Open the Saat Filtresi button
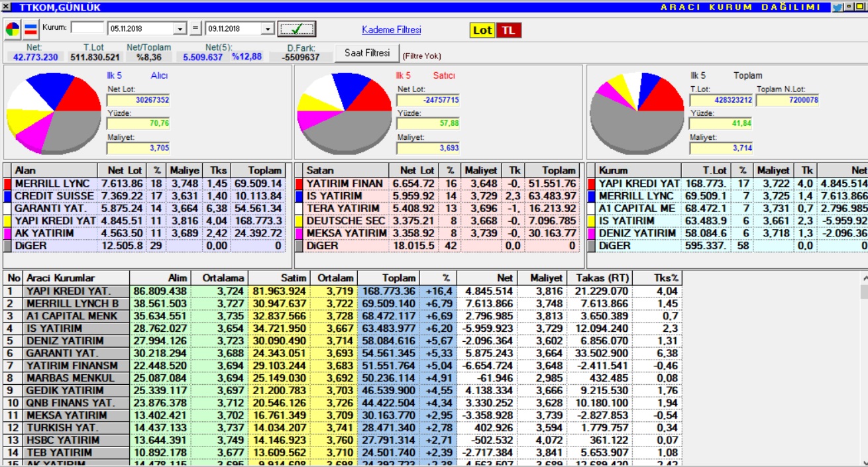Viewport: 868px width, 467px height. coord(367,53)
